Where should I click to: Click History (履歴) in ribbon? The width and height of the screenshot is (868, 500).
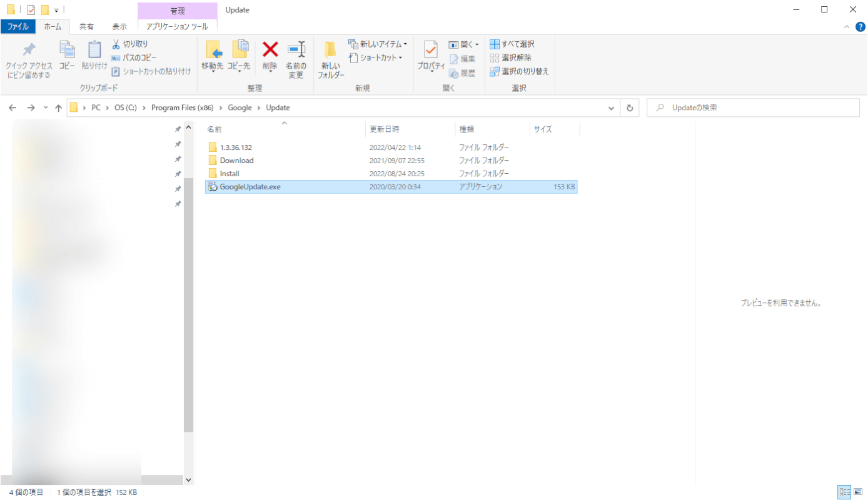(x=462, y=73)
